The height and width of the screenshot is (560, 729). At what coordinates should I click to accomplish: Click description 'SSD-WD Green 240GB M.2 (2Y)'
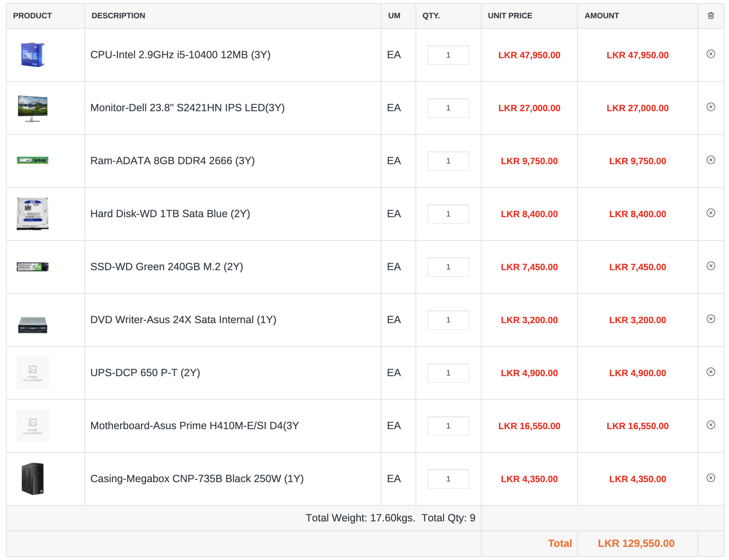tap(167, 267)
